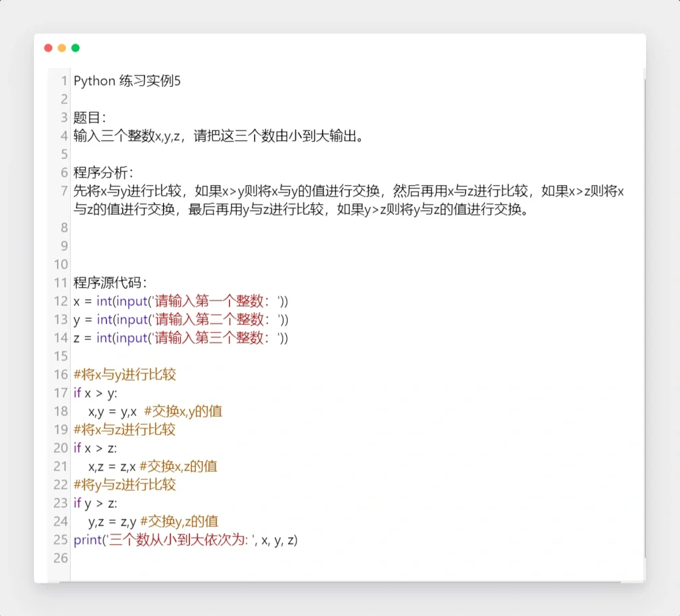Click the comment 将x与z进行比较

click(124, 430)
